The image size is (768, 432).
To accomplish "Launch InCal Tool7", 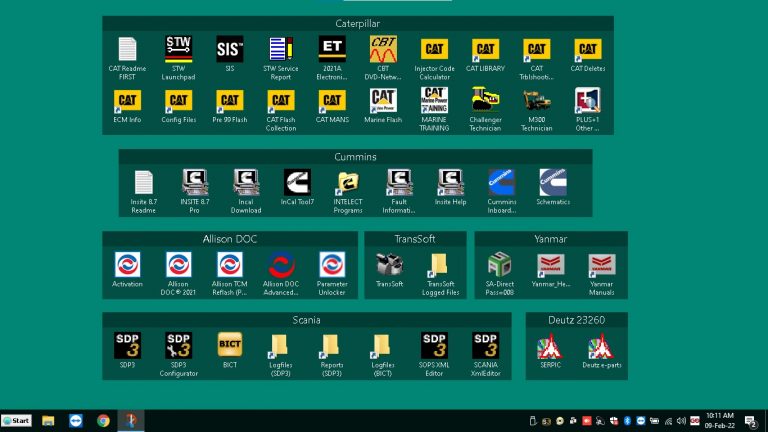I will (x=297, y=183).
